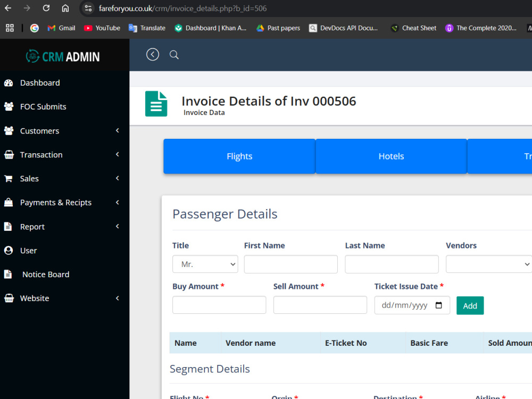The image size is (532, 399).
Task: Click the Last Name input field
Action: tap(392, 264)
